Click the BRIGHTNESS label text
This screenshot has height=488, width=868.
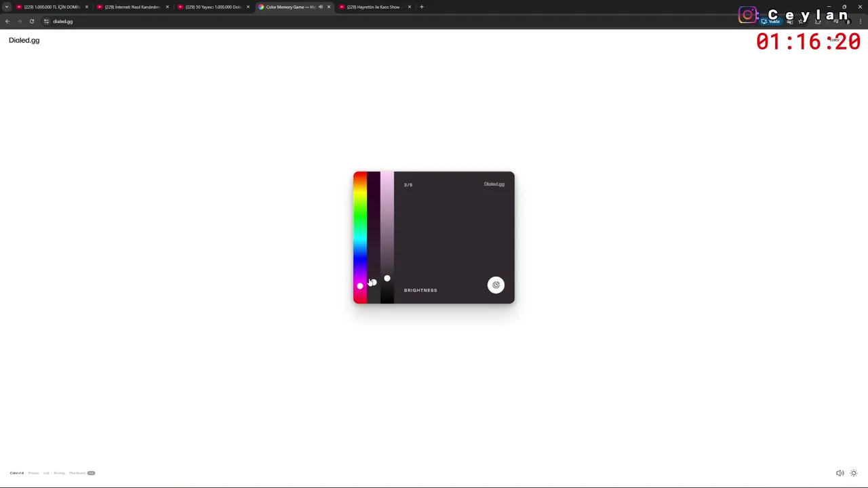420,290
